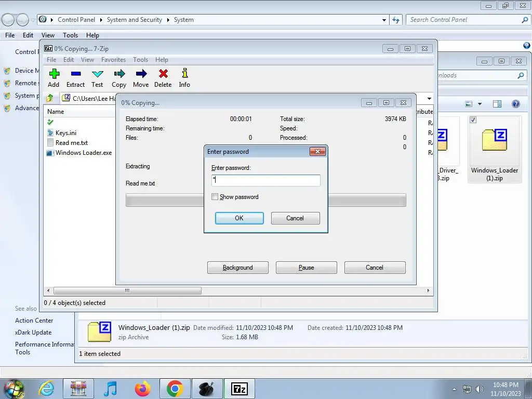The image size is (532, 399).
Task: Select the Windows_Loader (1).zip file thumbnail
Action: [x=495, y=150]
